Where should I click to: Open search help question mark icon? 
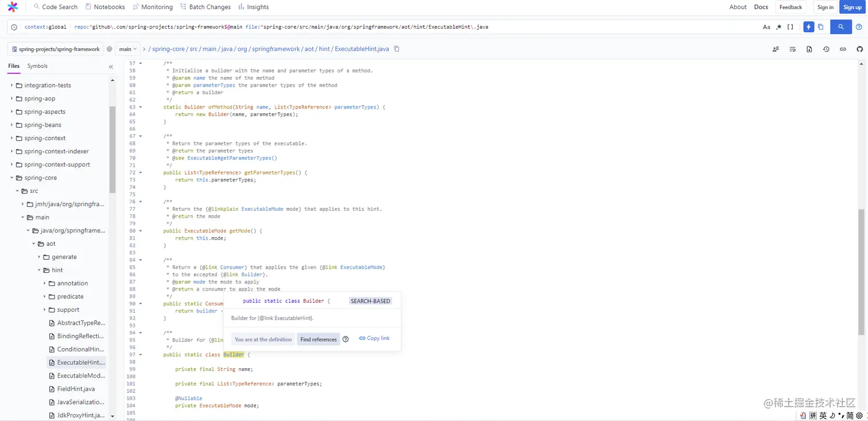point(859,27)
